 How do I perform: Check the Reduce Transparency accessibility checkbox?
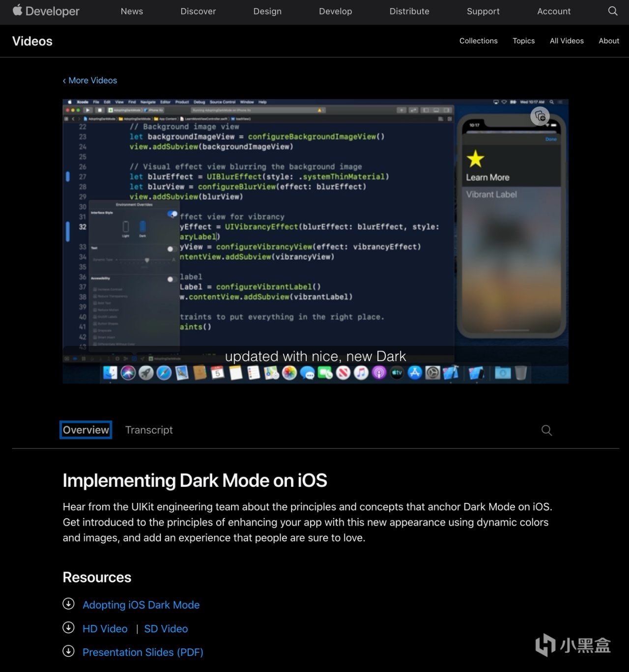(x=95, y=296)
